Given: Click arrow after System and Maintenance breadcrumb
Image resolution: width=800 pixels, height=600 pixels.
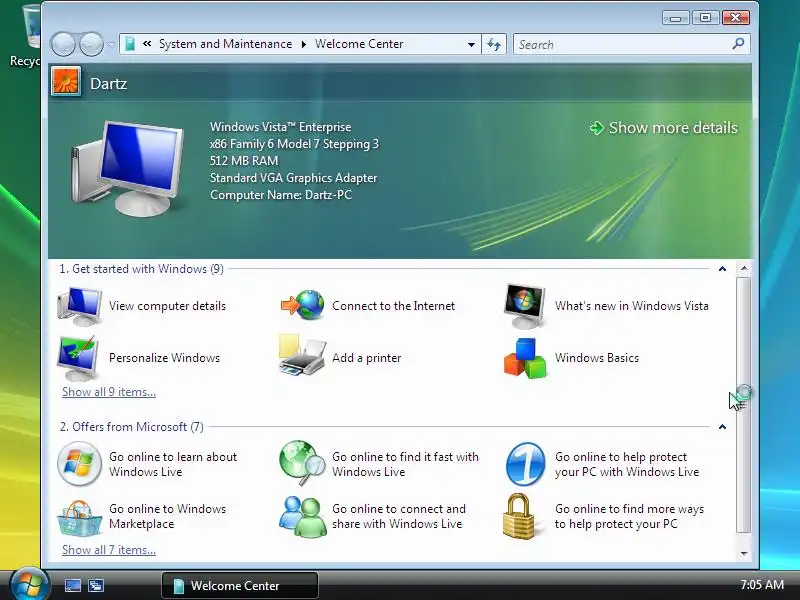Looking at the screenshot, I should pyautogui.click(x=304, y=44).
